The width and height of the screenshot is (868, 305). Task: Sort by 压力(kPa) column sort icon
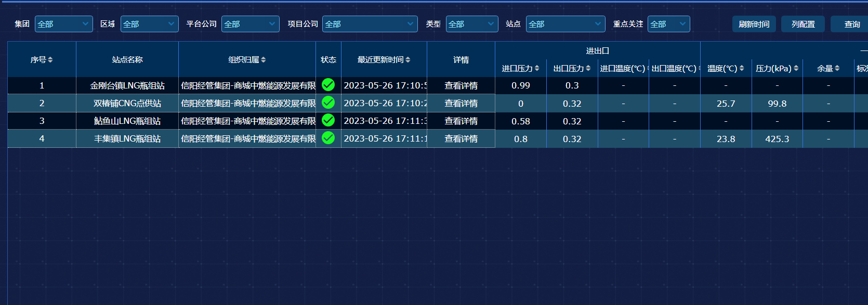coord(796,68)
